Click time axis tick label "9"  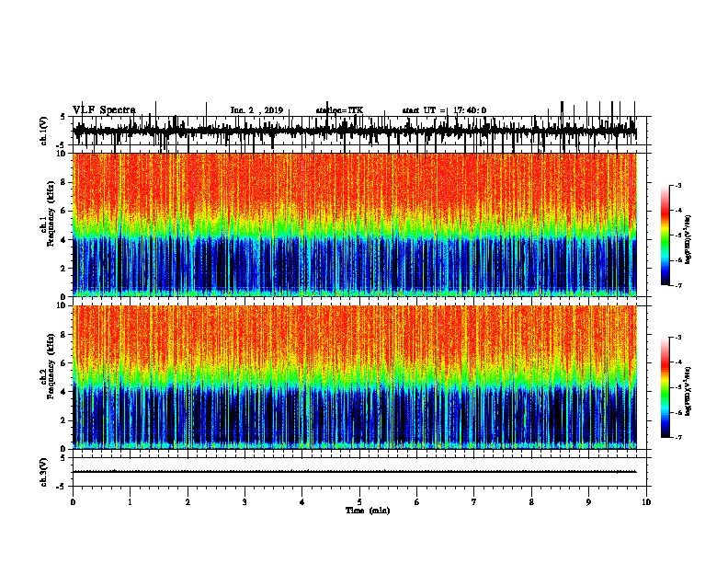click(588, 502)
